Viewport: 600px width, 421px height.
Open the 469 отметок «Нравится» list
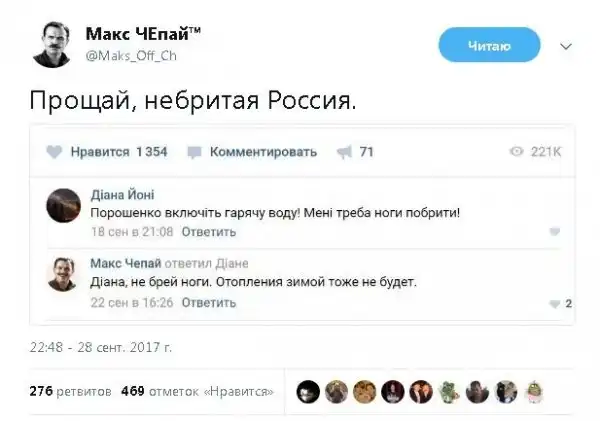pyautogui.click(x=198, y=391)
